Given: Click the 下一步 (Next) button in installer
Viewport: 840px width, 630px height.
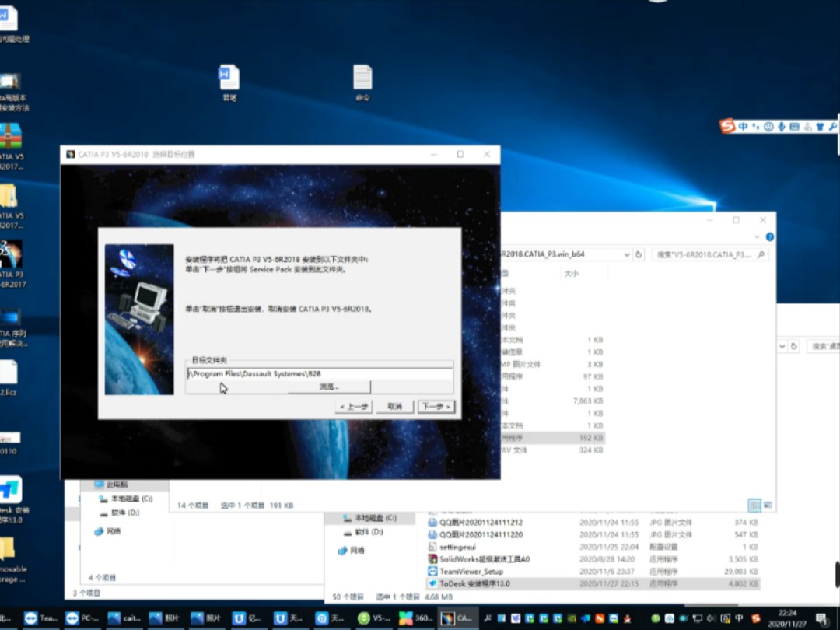Looking at the screenshot, I should [436, 407].
